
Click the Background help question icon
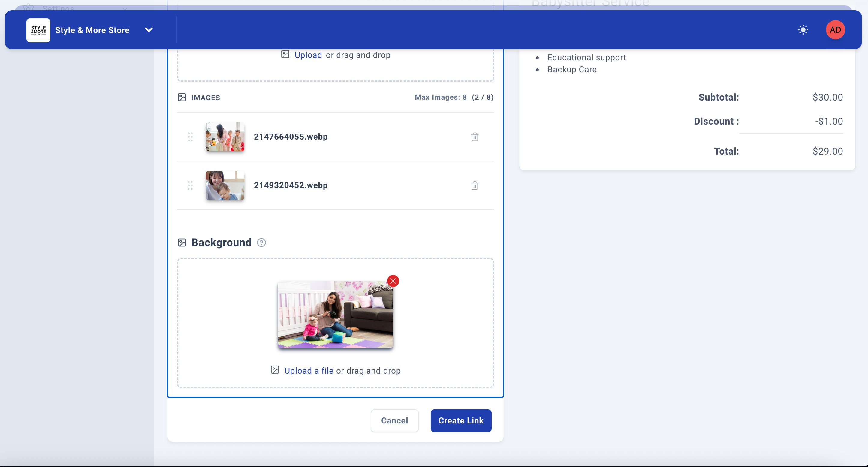click(261, 243)
